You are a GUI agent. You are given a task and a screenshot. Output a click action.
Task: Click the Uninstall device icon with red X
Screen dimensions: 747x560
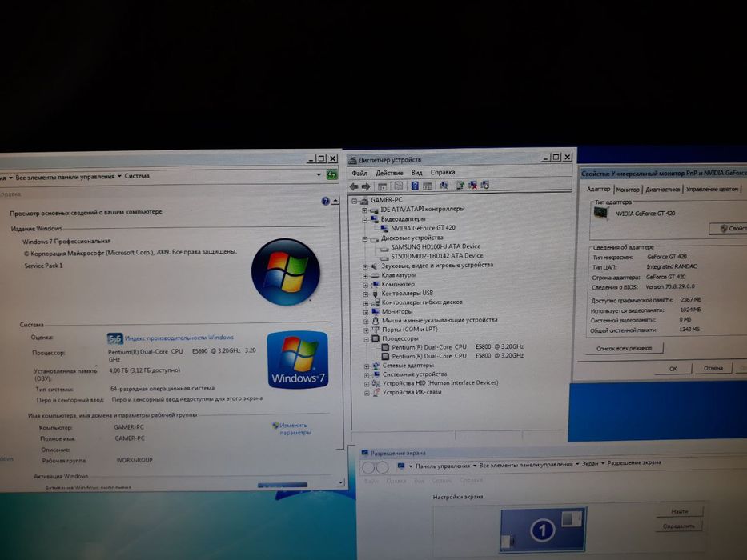click(x=472, y=186)
